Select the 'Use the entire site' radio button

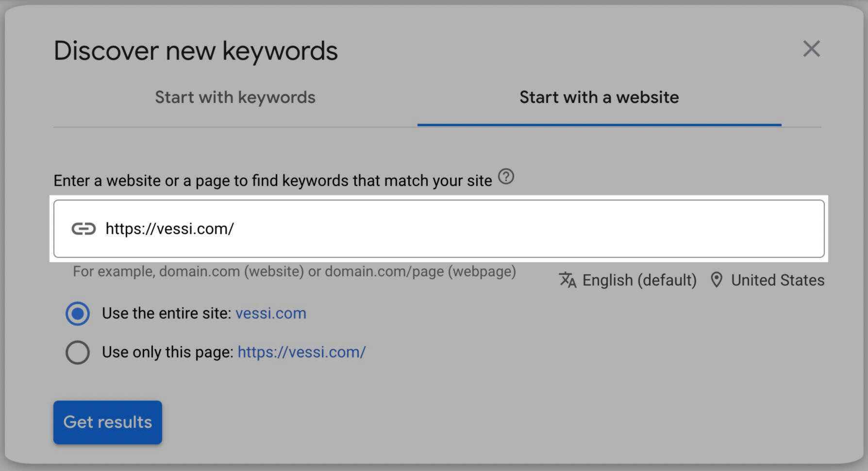78,313
